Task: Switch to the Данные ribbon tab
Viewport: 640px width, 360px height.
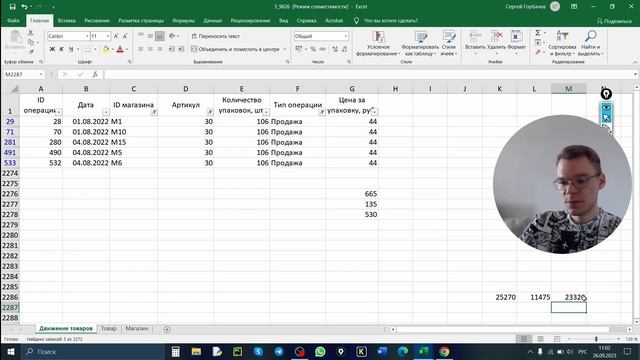Action: (x=213, y=20)
